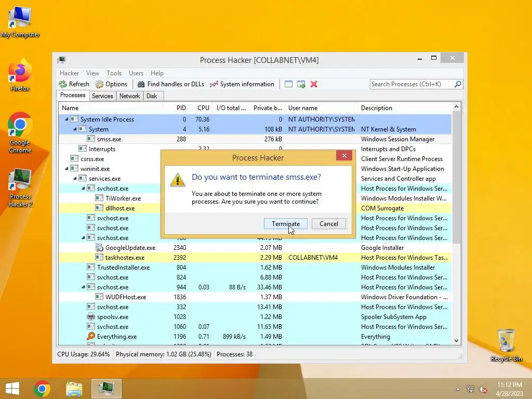
Task: Open the Recycle Bin
Action: point(506,345)
